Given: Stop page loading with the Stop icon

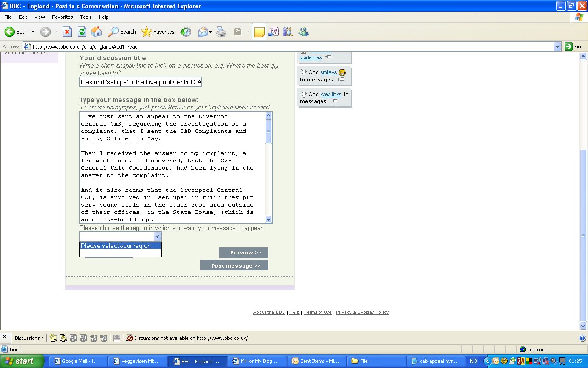Looking at the screenshot, I should pos(67,32).
